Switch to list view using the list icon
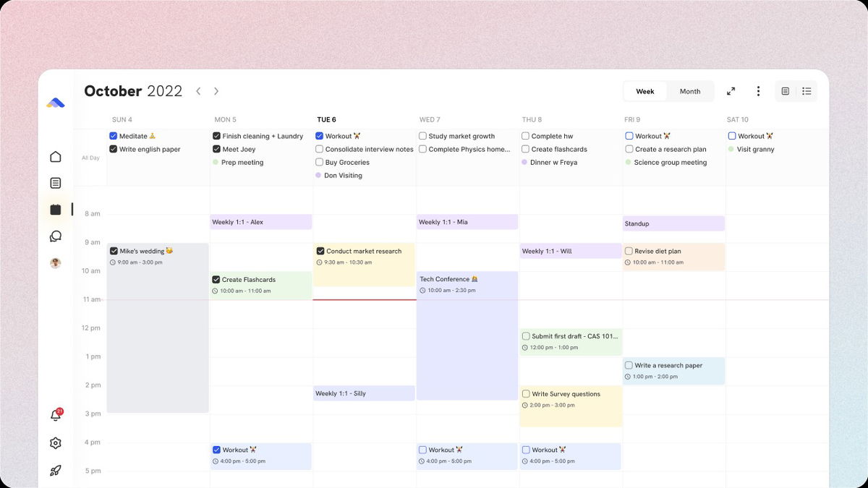 click(x=807, y=91)
